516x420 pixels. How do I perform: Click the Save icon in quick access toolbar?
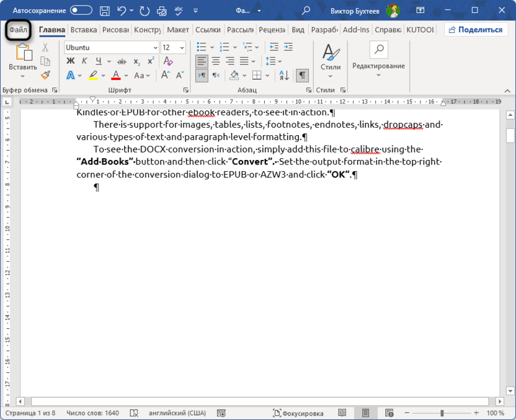(104, 11)
